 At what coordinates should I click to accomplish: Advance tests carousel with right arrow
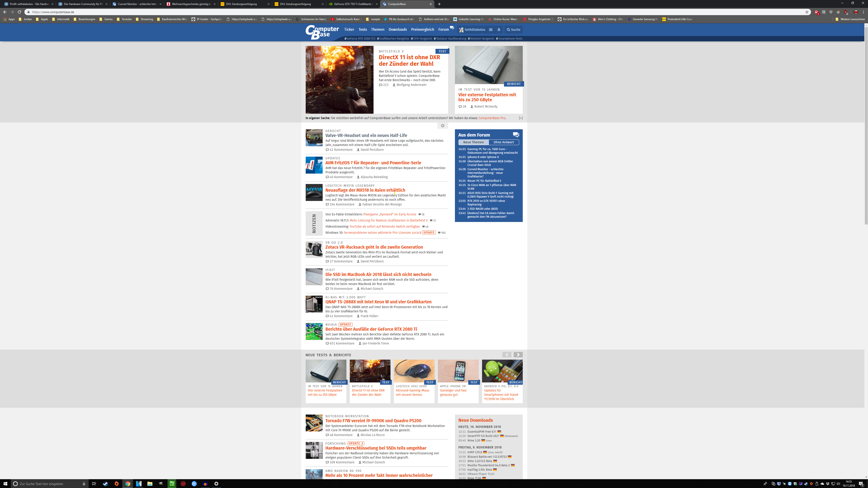[518, 355]
